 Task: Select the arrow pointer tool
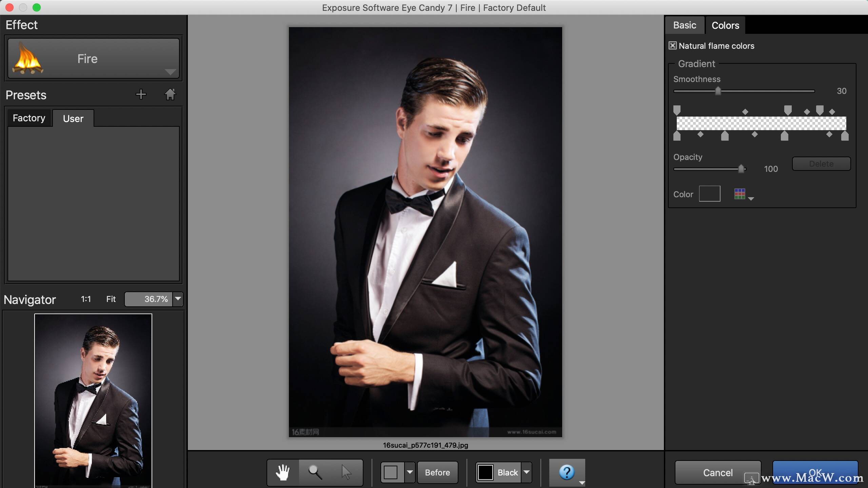(346, 472)
